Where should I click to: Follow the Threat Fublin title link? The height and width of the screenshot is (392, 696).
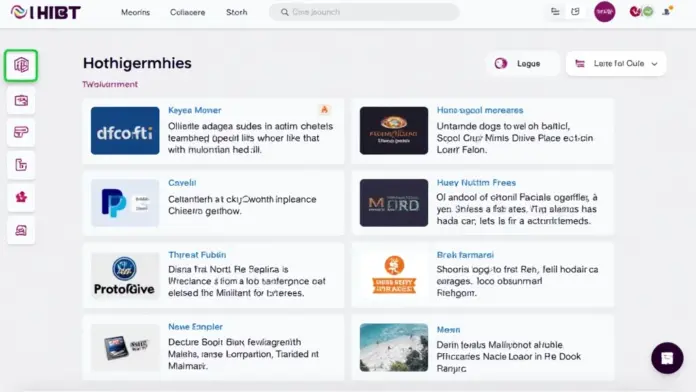coord(197,255)
